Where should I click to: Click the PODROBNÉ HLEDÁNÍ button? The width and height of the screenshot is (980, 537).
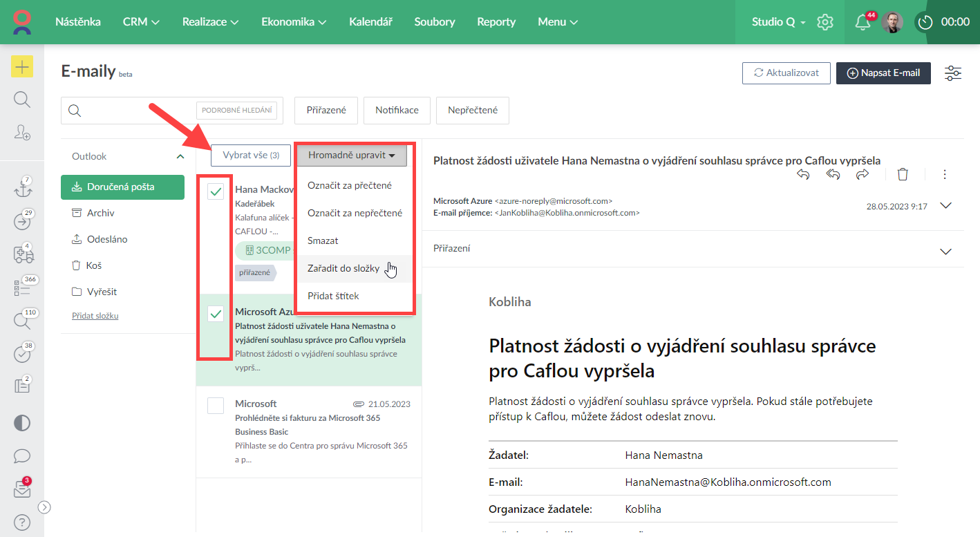[x=237, y=111]
